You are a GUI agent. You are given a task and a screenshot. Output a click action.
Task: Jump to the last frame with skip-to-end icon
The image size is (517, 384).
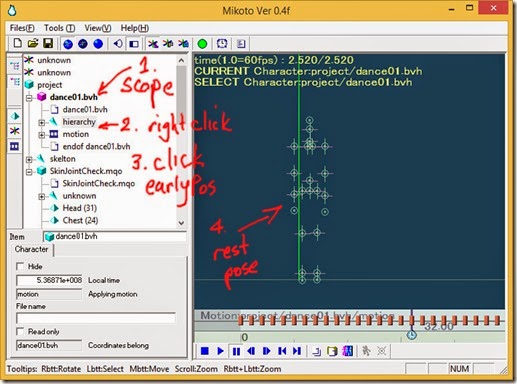(297, 351)
